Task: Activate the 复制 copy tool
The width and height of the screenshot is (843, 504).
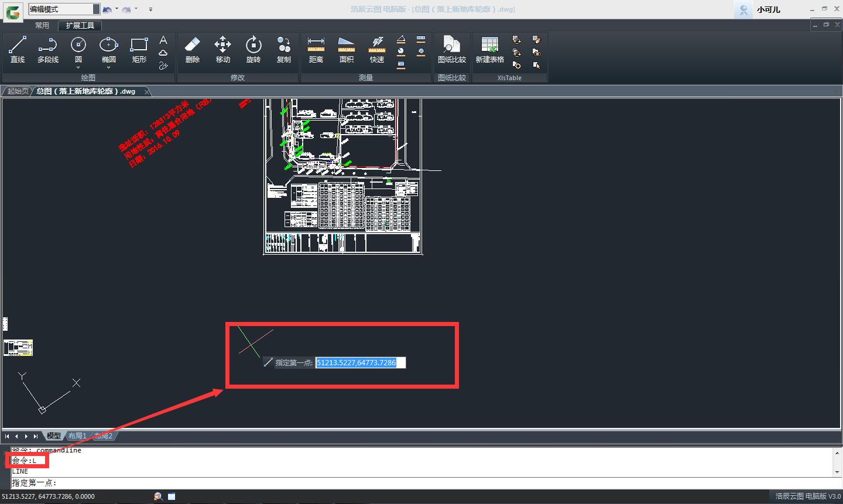Action: point(283,50)
